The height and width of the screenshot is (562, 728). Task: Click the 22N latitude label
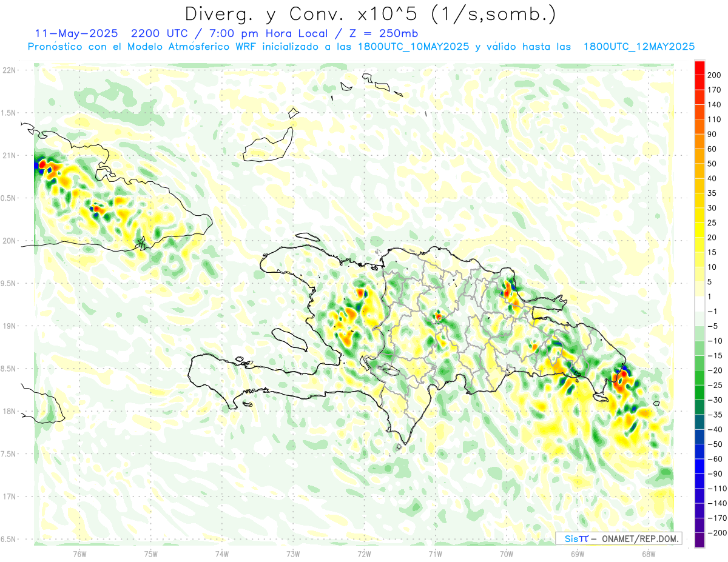(10, 70)
